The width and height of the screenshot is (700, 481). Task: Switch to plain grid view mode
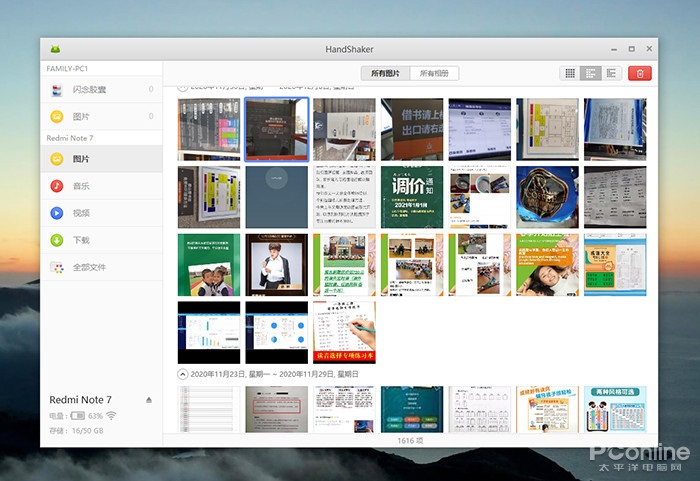[570, 73]
